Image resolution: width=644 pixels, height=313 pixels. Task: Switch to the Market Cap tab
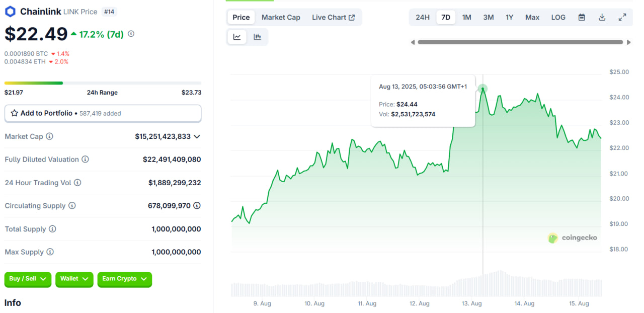tap(281, 17)
